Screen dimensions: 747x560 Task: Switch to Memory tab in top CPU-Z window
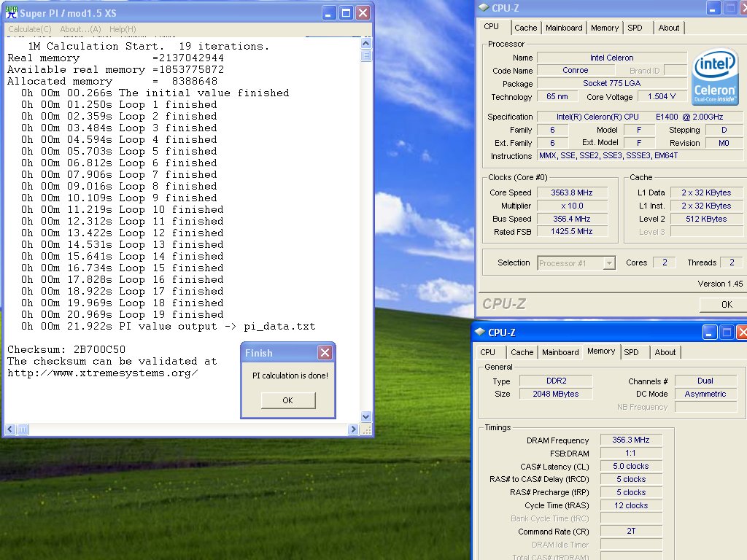pos(605,28)
